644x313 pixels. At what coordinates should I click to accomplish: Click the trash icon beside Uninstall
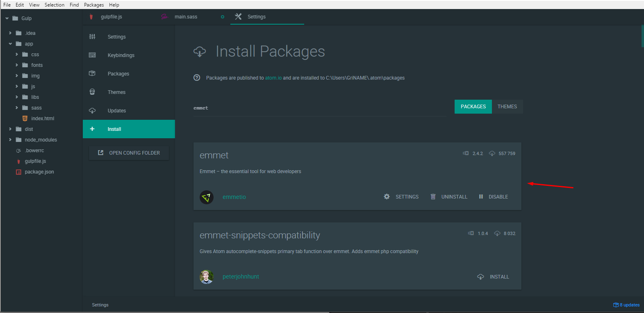[x=433, y=196]
